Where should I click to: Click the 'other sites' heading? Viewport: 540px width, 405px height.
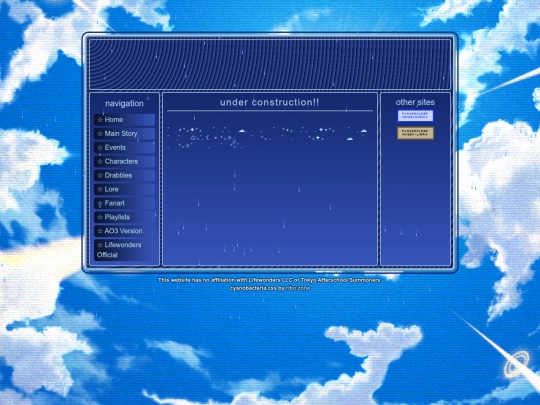(415, 102)
